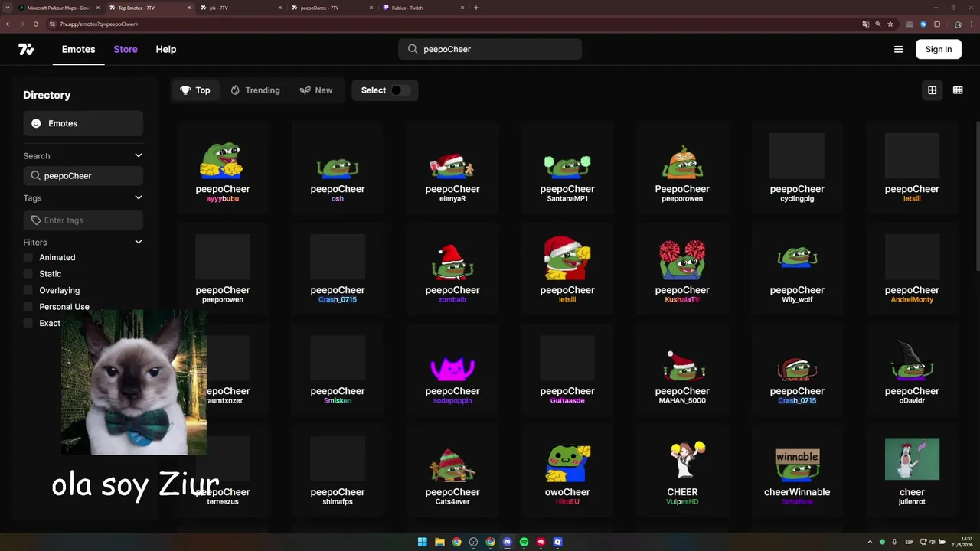
Task: Open the peepoCheer emote by zomballr
Action: [452, 267]
